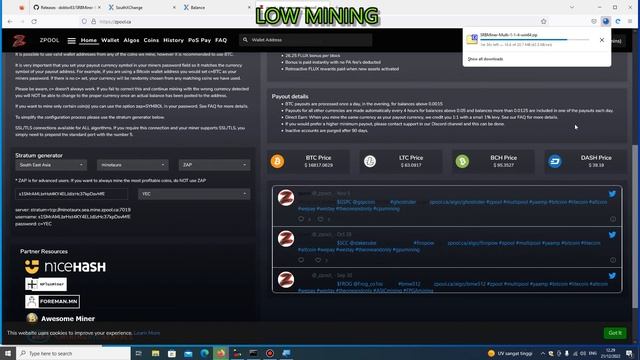
Task: Show hidden system tray icons chevron
Action: [x=543, y=353]
